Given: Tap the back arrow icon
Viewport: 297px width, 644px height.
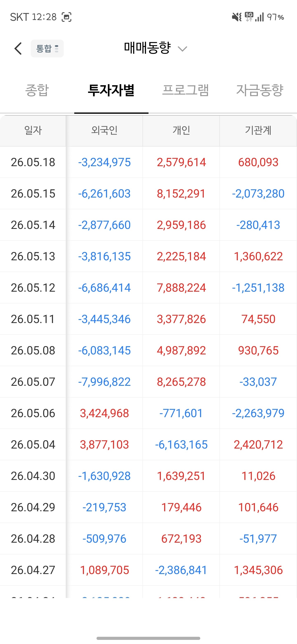Looking at the screenshot, I should click(18, 49).
